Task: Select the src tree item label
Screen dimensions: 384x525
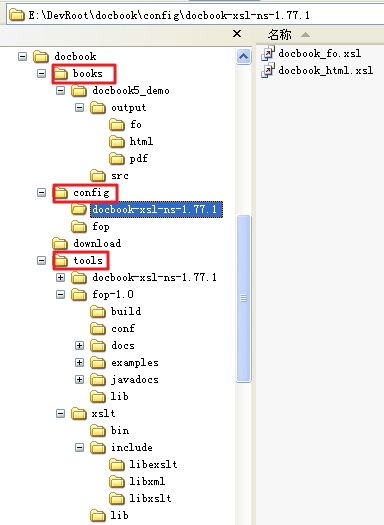Action: coord(120,175)
